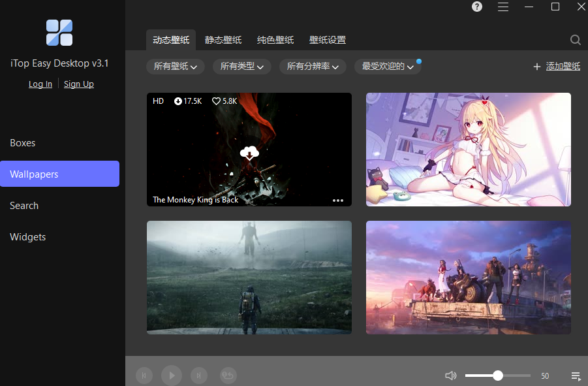
Task: Click the plus icon beside 添加壁纸
Action: click(x=536, y=67)
